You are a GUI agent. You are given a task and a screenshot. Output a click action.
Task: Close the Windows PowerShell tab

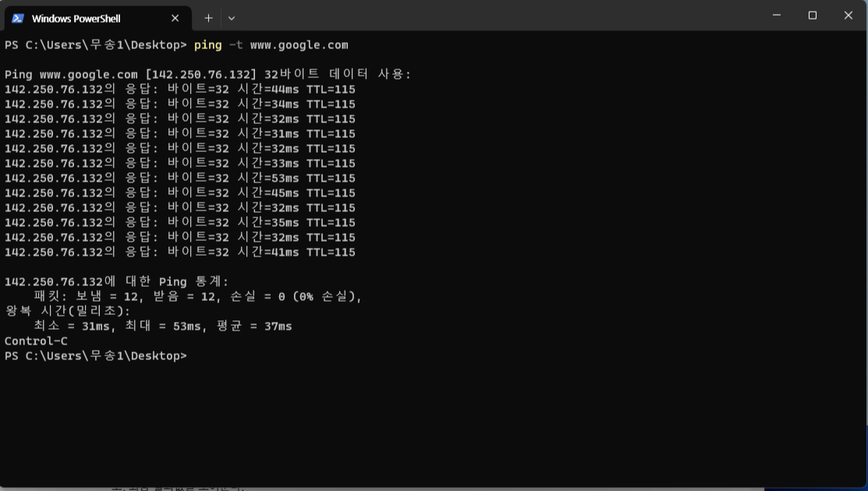click(x=175, y=18)
